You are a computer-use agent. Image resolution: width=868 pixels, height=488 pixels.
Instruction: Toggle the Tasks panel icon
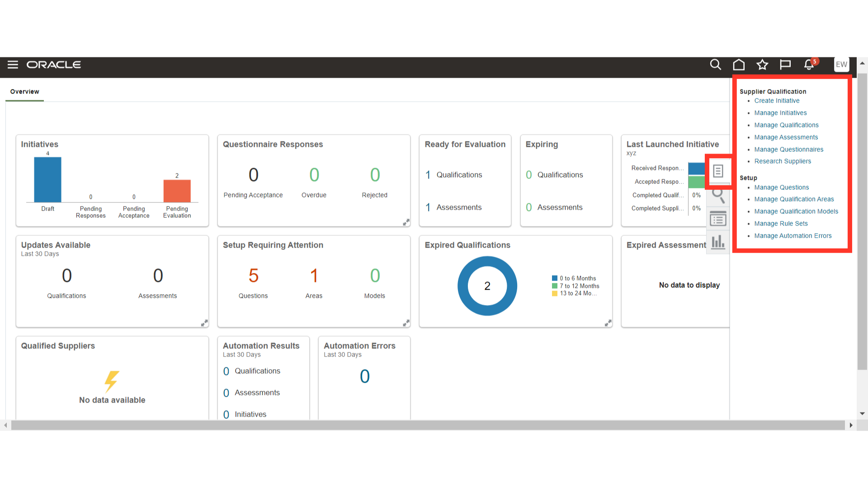tap(718, 171)
